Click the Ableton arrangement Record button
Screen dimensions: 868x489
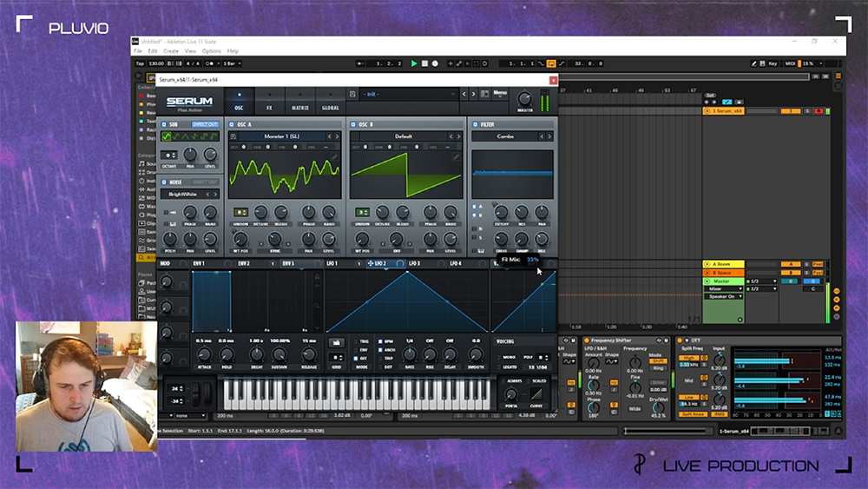[435, 63]
